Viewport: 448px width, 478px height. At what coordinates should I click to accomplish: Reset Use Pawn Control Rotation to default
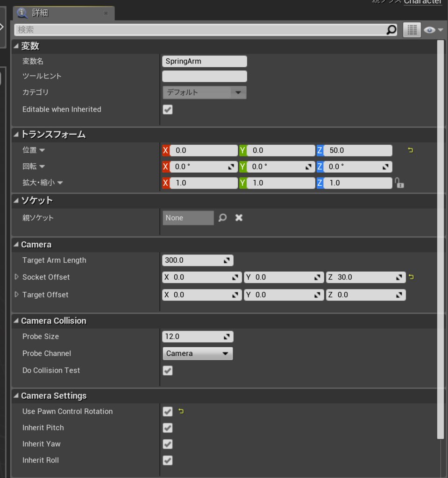(181, 411)
